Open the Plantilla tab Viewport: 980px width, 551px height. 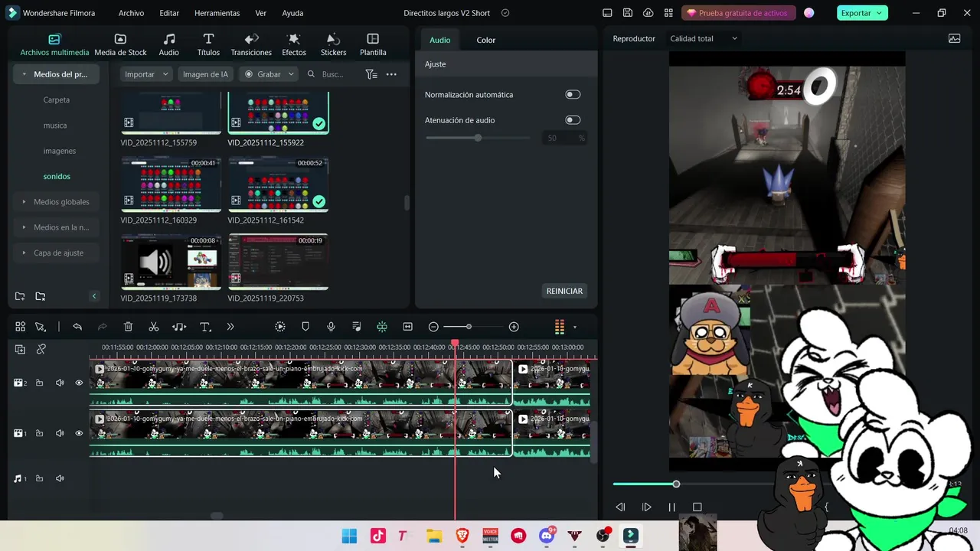pyautogui.click(x=373, y=45)
